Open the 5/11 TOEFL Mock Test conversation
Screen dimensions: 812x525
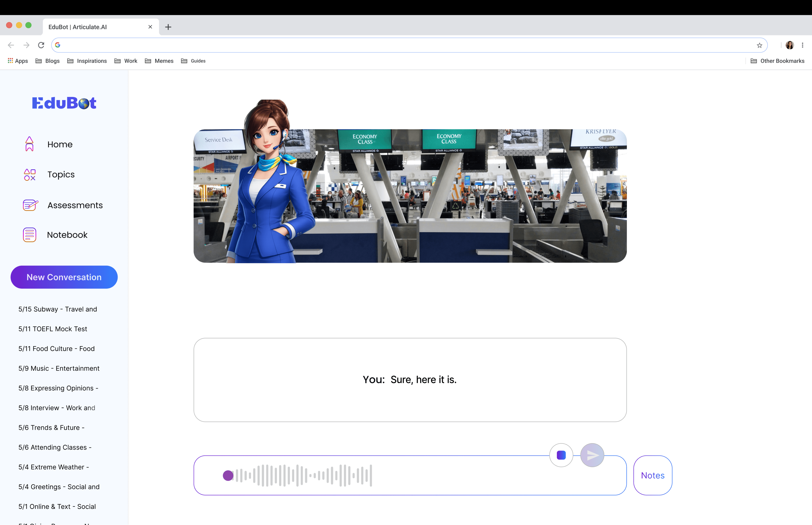tap(53, 329)
